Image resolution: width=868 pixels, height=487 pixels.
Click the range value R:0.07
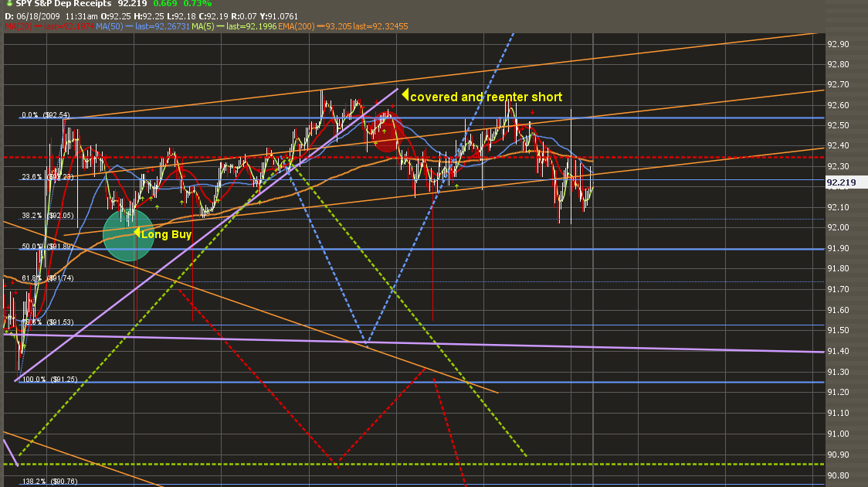243,16
